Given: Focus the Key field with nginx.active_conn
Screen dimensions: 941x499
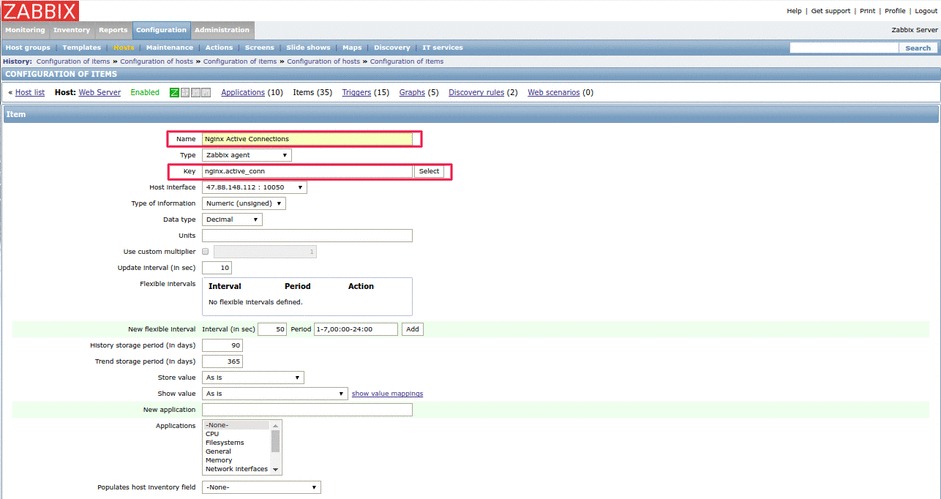Looking at the screenshot, I should (x=307, y=171).
